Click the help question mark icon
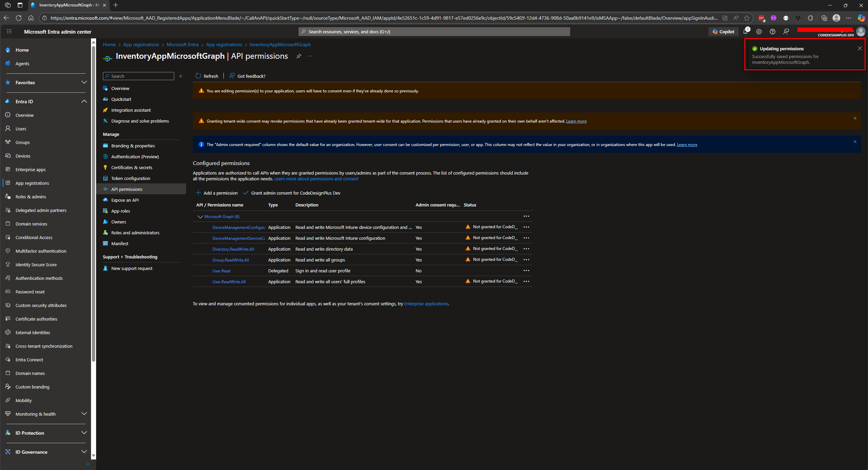This screenshot has height=470, width=868. coord(773,32)
